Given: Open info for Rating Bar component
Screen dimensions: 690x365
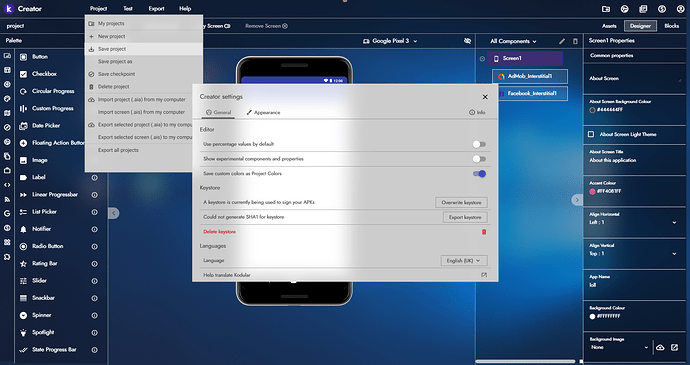Looking at the screenshot, I should pyautogui.click(x=95, y=264).
